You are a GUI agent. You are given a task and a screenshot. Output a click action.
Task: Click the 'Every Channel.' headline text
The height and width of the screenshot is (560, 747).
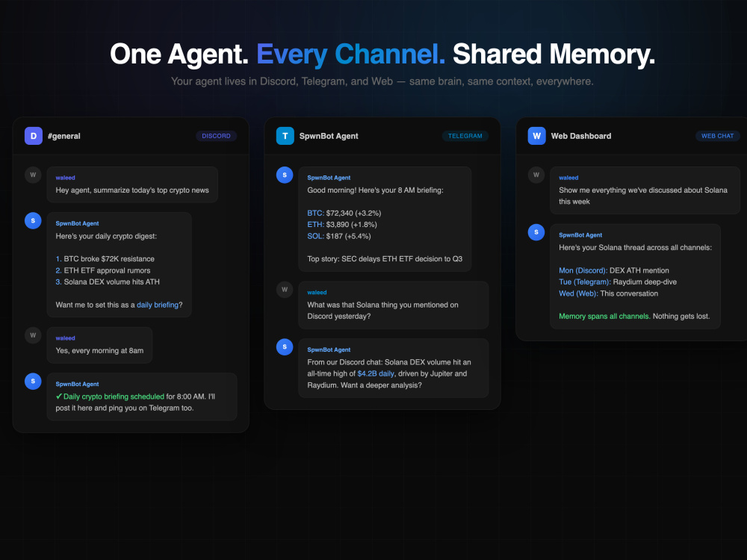tap(350, 54)
